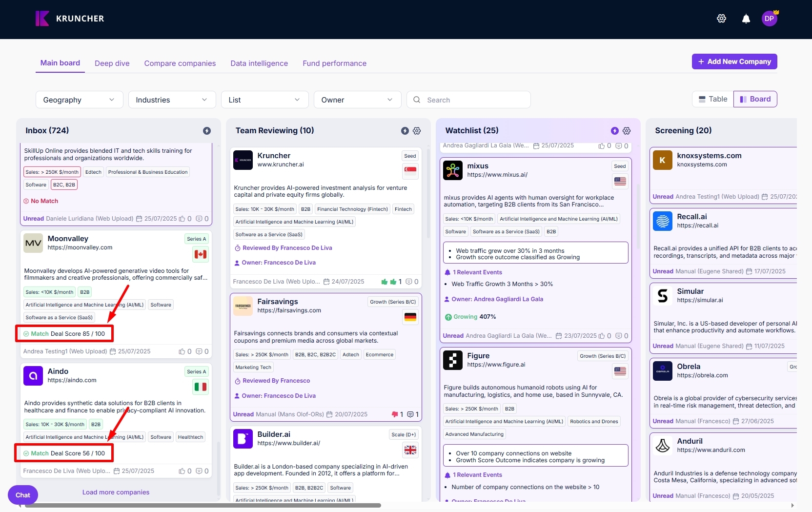Image resolution: width=812 pixels, height=512 pixels.
Task: Open the DP user avatar menu
Action: click(x=770, y=19)
